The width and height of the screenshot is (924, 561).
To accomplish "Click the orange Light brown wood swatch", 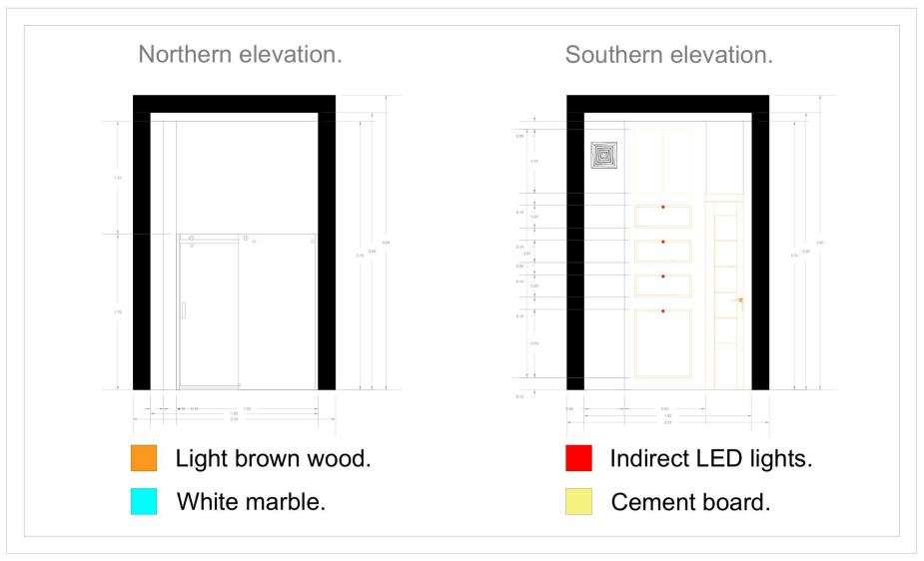I will point(145,459).
